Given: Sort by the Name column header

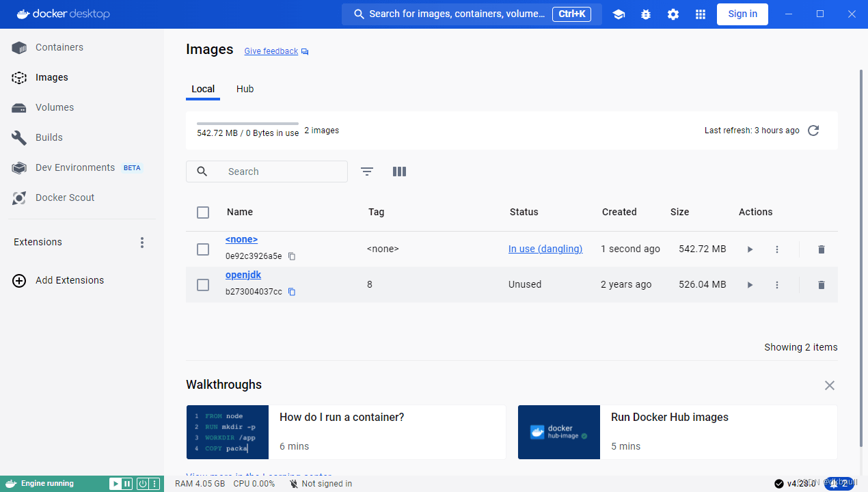Looking at the screenshot, I should 240,213.
